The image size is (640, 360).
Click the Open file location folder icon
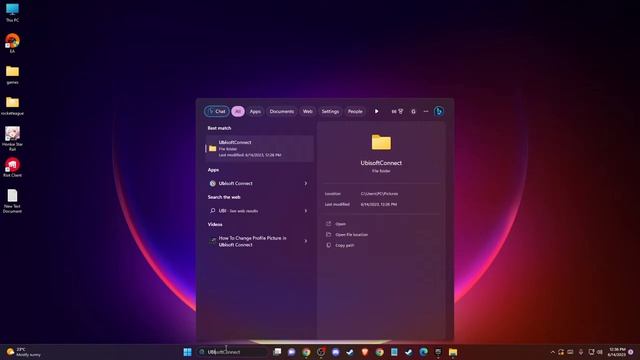329,235
